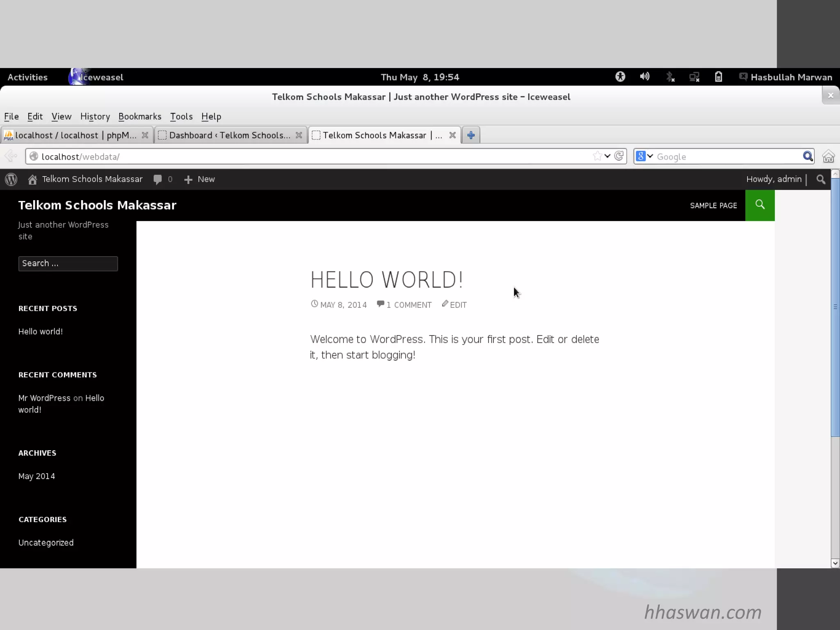Click the Google search magnifier button
This screenshot has height=630, width=840.
point(808,156)
